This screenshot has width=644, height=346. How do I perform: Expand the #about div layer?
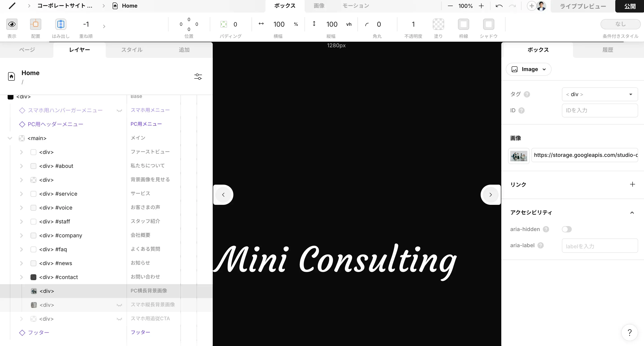pyautogui.click(x=22, y=166)
